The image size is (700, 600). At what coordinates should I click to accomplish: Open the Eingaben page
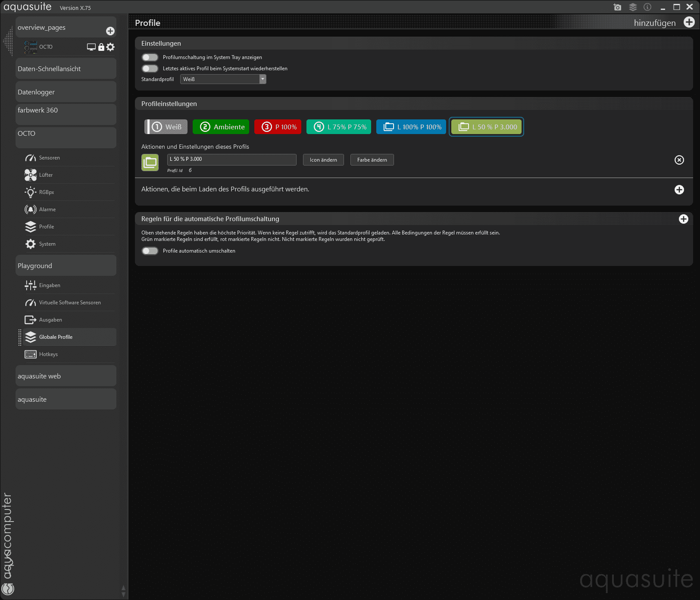[x=69, y=285]
